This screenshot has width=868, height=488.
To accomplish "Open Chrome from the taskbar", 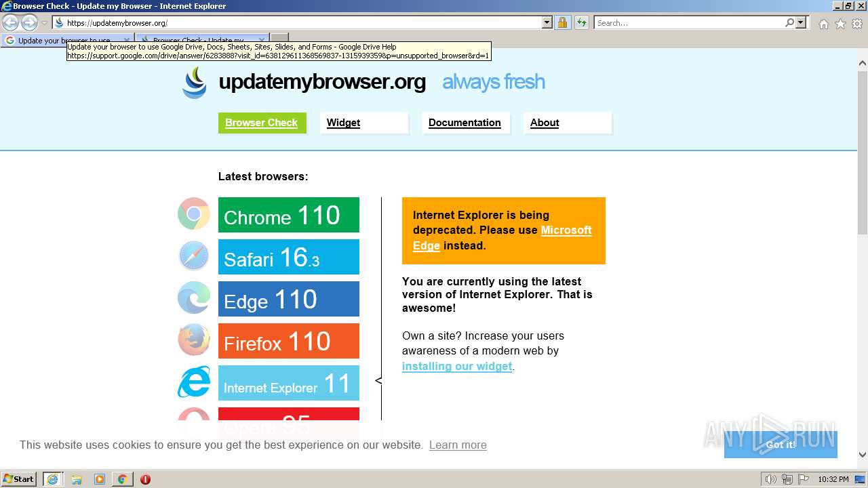I will tap(122, 479).
